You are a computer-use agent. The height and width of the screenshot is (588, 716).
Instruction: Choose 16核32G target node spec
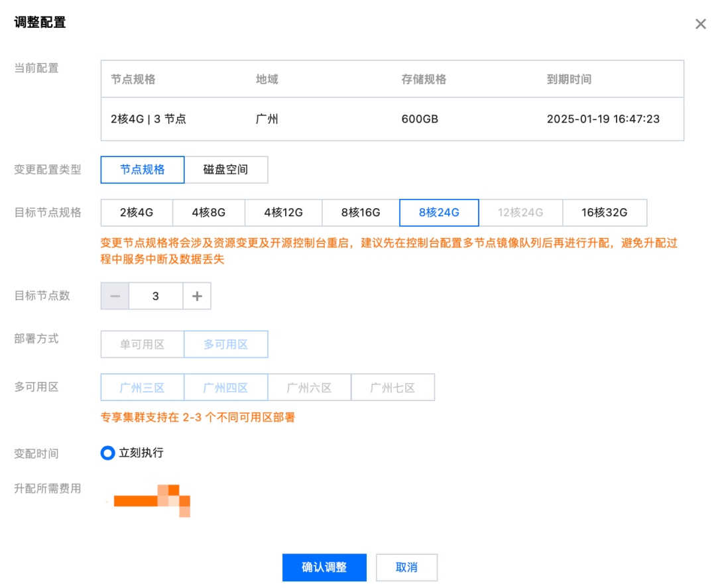pyautogui.click(x=605, y=213)
